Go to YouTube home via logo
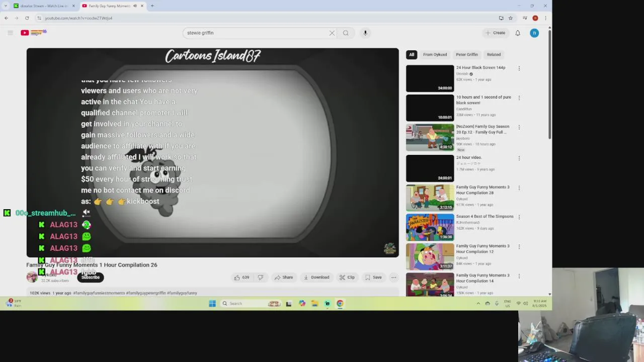 (33, 33)
